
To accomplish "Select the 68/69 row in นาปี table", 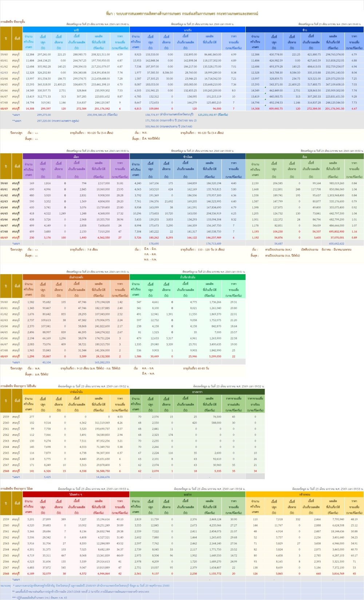I will click(x=4, y=108).
